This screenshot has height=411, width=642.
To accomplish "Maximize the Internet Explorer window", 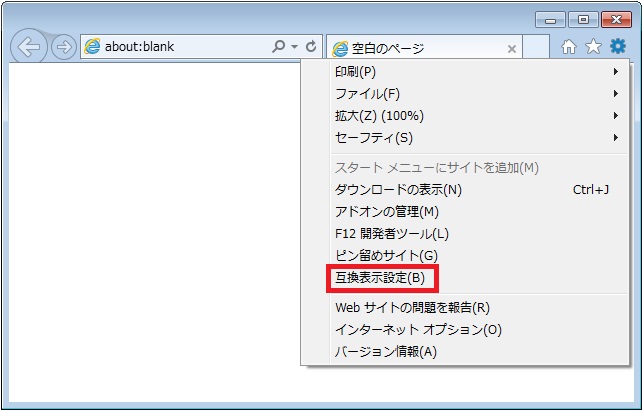I will [x=583, y=20].
